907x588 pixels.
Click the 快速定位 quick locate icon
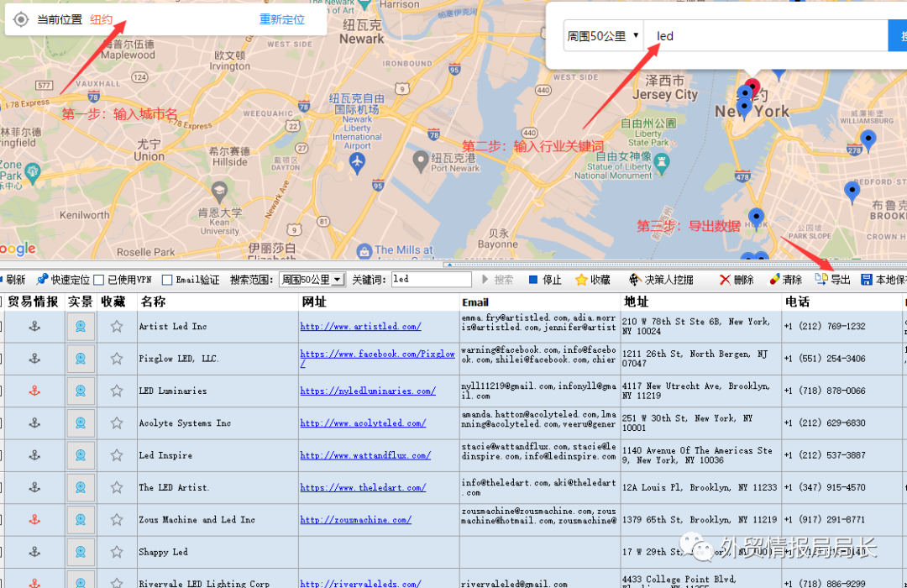pos(42,280)
